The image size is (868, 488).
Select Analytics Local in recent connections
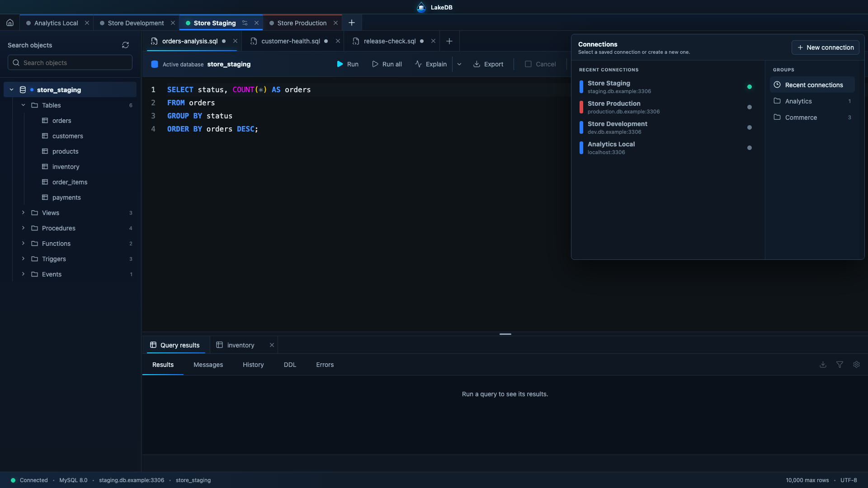(x=668, y=148)
